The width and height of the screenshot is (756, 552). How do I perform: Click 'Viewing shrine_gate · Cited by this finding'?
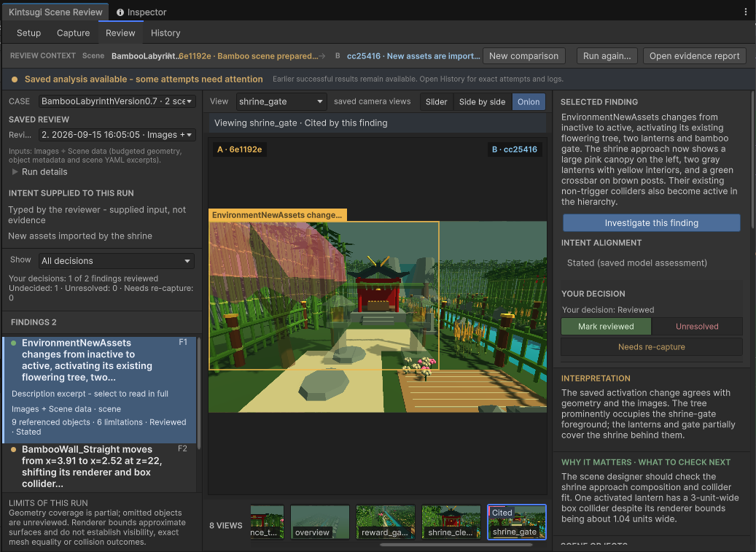coord(301,123)
